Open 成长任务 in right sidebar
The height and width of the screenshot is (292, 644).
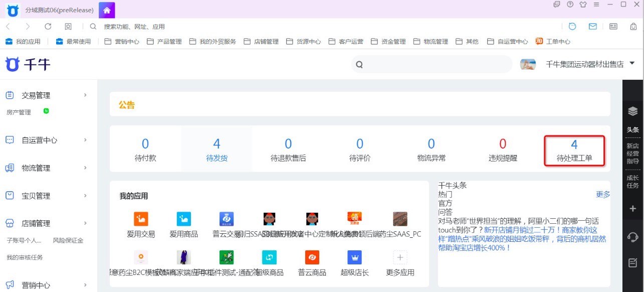pyautogui.click(x=633, y=182)
